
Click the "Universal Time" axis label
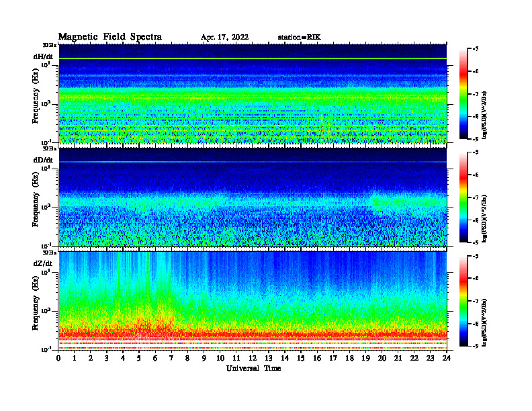(x=253, y=368)
